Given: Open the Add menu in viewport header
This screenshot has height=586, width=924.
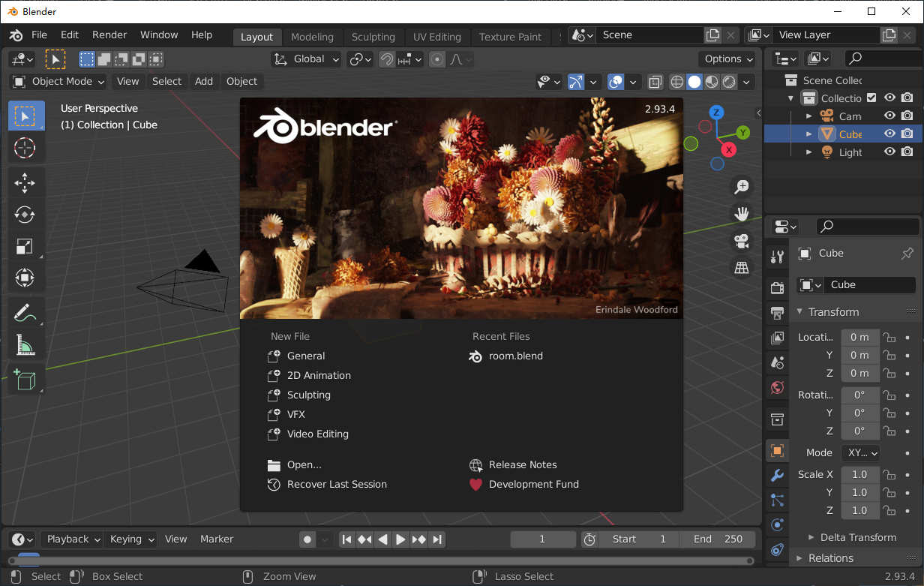Looking at the screenshot, I should point(204,82).
